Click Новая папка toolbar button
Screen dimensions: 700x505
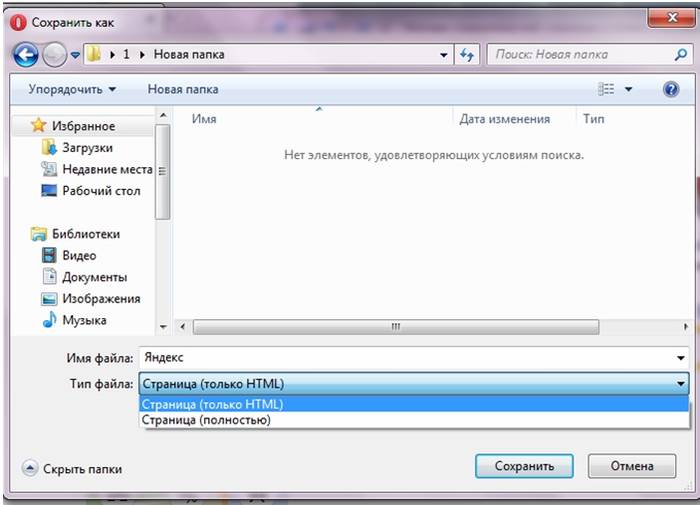coord(183,89)
